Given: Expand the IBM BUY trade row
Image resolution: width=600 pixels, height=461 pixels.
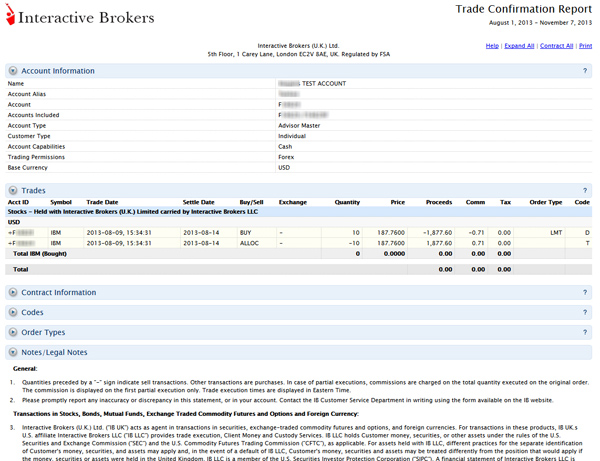Looking at the screenshot, I should click(x=10, y=232).
